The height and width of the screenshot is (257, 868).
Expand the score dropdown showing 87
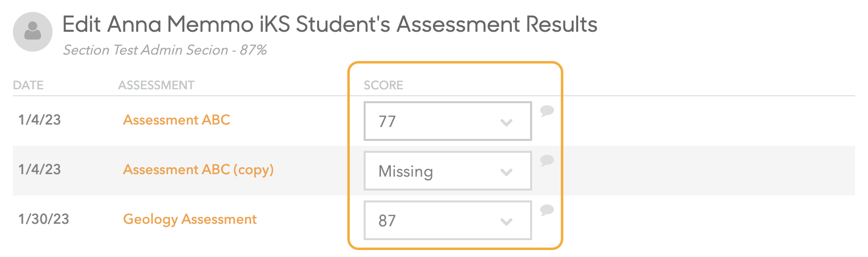coord(448,220)
